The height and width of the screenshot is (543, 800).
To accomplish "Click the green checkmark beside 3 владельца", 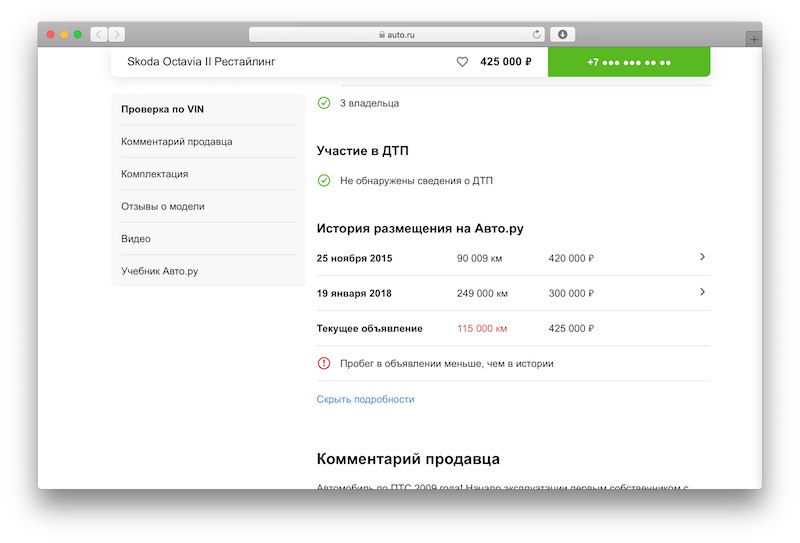I will 324,103.
